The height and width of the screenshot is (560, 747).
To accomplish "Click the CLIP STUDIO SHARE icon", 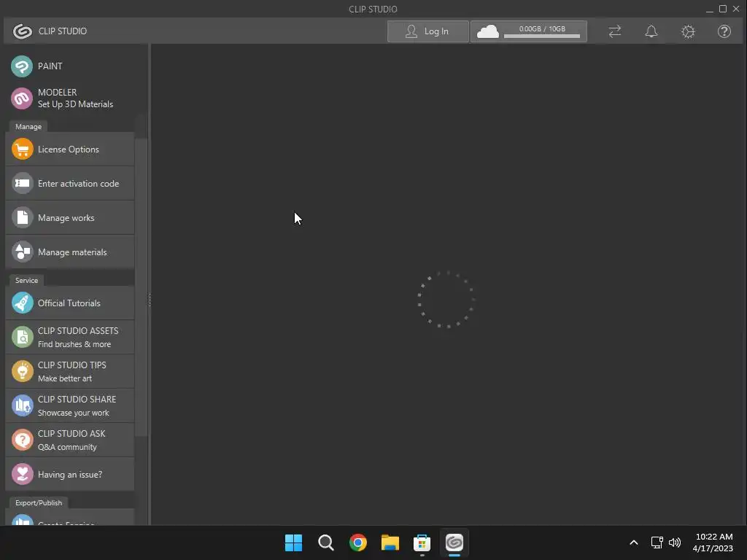I will tap(22, 405).
